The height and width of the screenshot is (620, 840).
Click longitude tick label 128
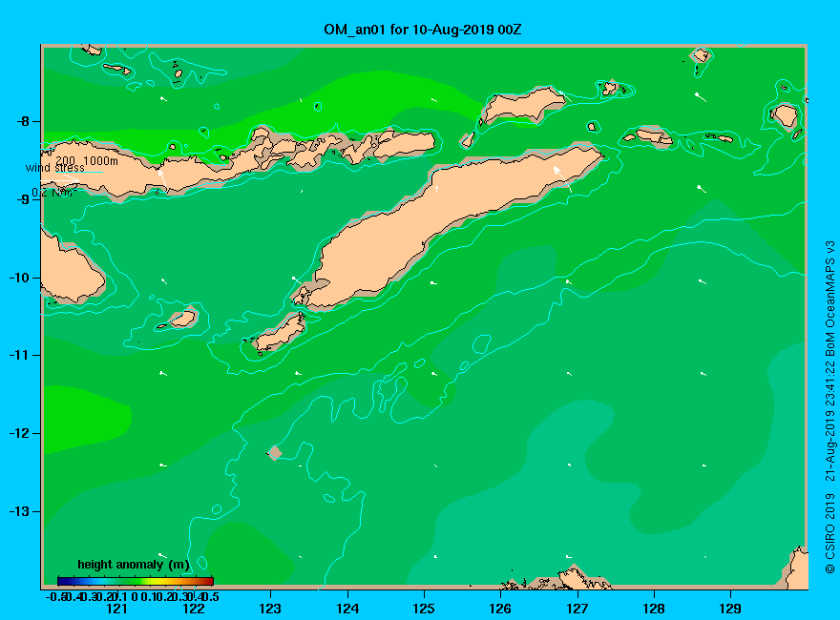(654, 609)
